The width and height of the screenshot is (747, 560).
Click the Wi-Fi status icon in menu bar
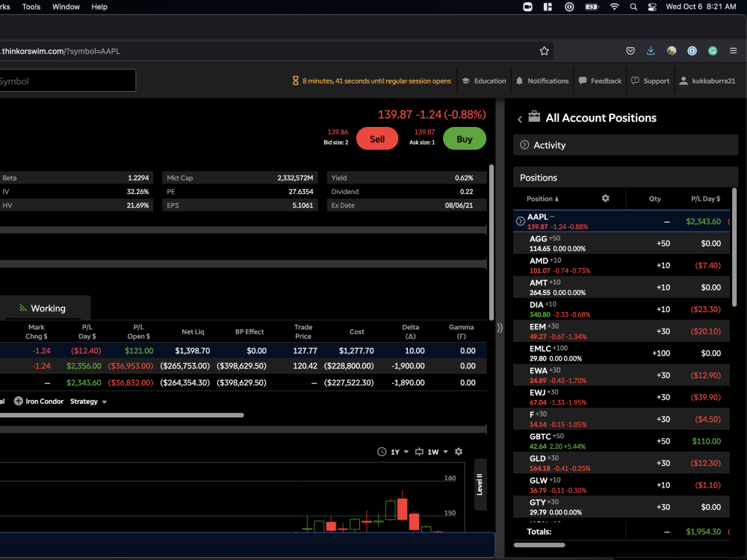point(615,7)
